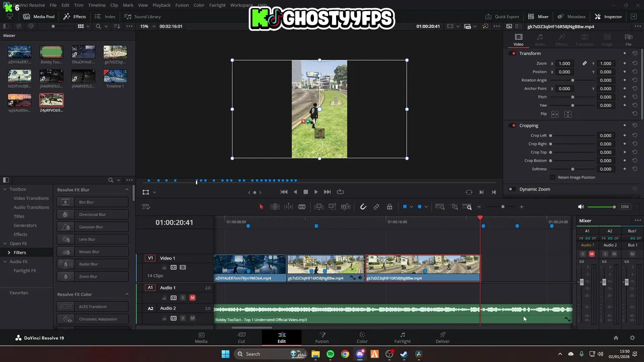Click the Replace Clip icon
Viewport: 644px width, 362px height.
pyautogui.click(x=346, y=207)
